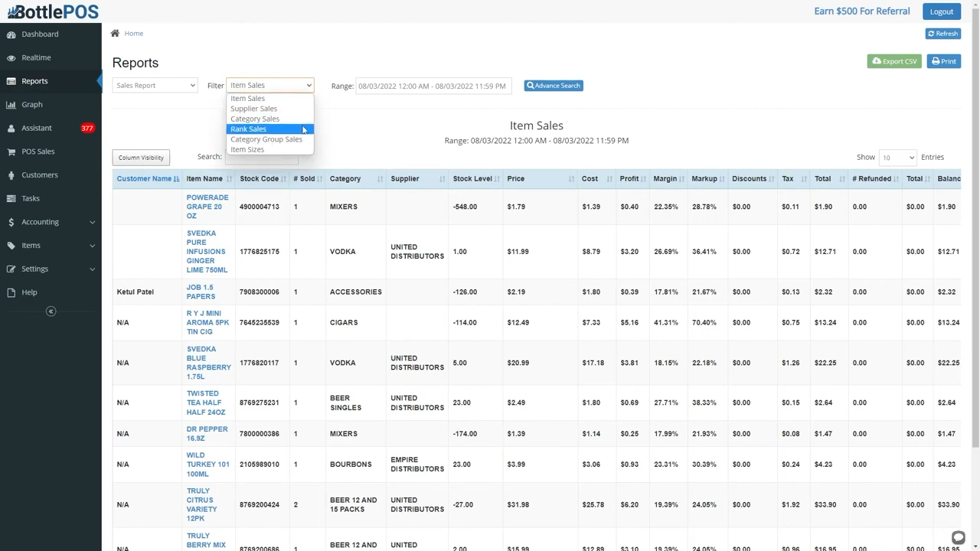Sort by Stock Code column
The width and height of the screenshot is (980, 551).
pyautogui.click(x=262, y=179)
